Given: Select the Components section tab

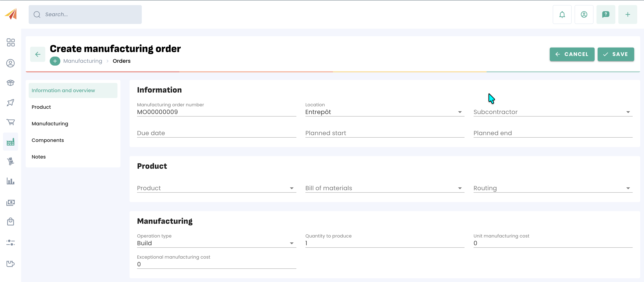Looking at the screenshot, I should pyautogui.click(x=48, y=140).
